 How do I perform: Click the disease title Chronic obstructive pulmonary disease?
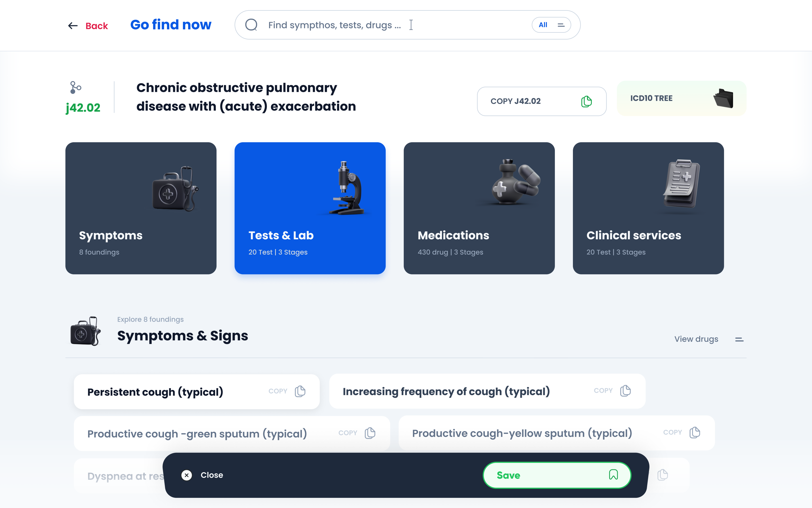(246, 97)
